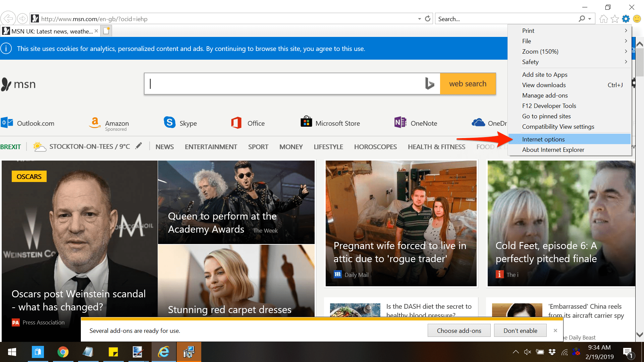Click the browser Back arrow button
Viewport: 644px width, 362px height.
pos(8,19)
